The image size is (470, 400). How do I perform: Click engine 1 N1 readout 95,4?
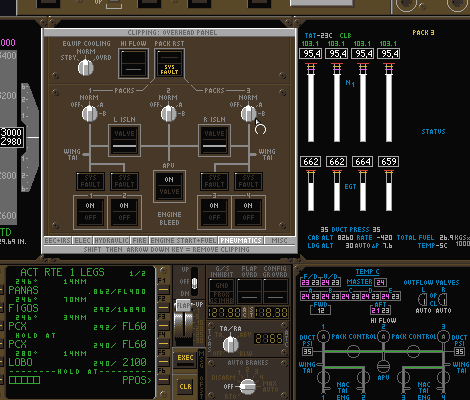click(x=311, y=54)
